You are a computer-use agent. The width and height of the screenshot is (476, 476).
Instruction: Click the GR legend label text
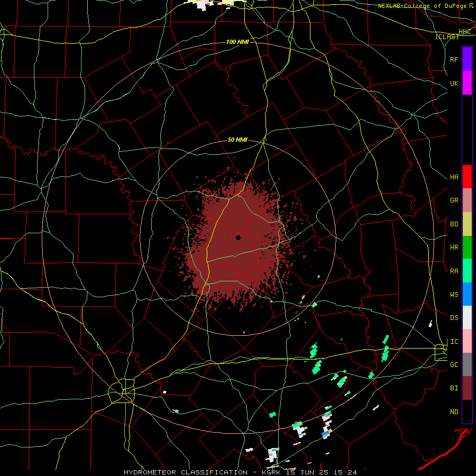tap(454, 200)
